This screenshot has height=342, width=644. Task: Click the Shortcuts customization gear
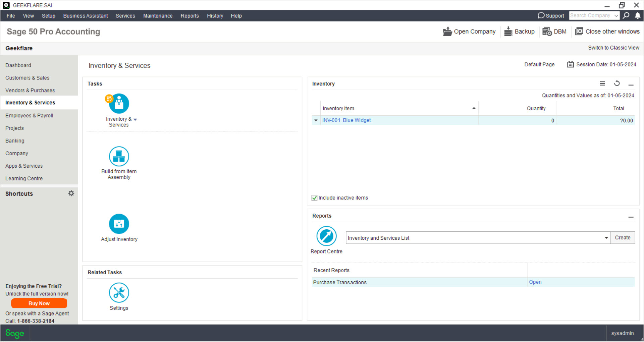[71, 193]
